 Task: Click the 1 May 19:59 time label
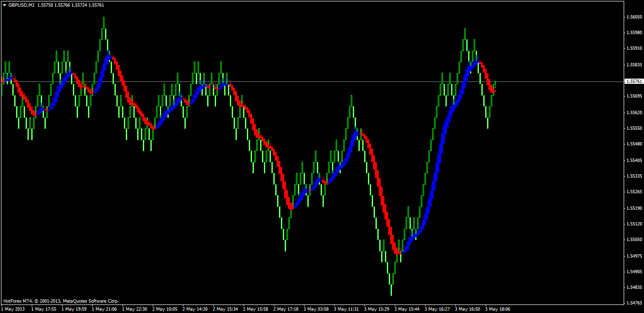74,309
